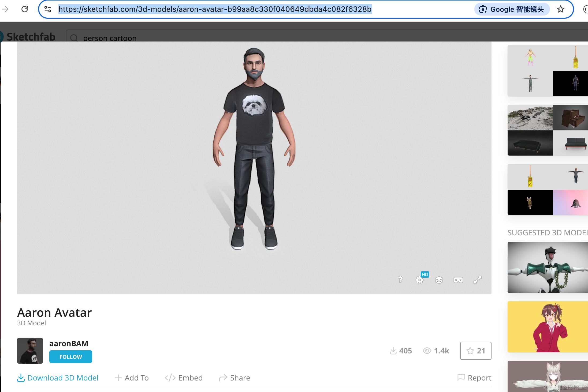Toggle fullscreen viewer icon
Viewport: 588px width, 392px height.
[x=477, y=280]
